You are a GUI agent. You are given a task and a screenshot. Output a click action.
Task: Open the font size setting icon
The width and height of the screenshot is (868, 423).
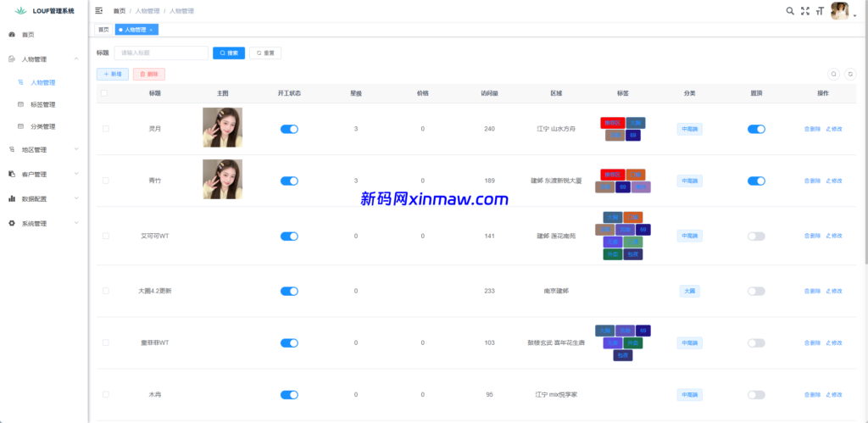point(820,11)
